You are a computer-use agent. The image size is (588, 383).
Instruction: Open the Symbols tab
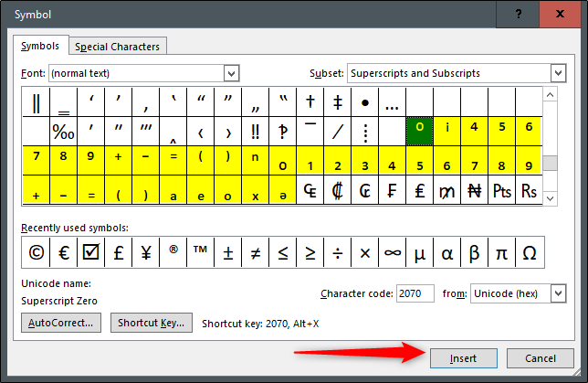(x=40, y=46)
